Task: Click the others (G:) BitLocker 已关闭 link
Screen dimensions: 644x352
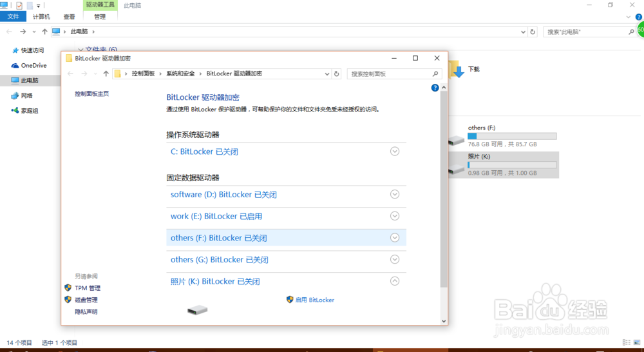Action: click(x=220, y=260)
